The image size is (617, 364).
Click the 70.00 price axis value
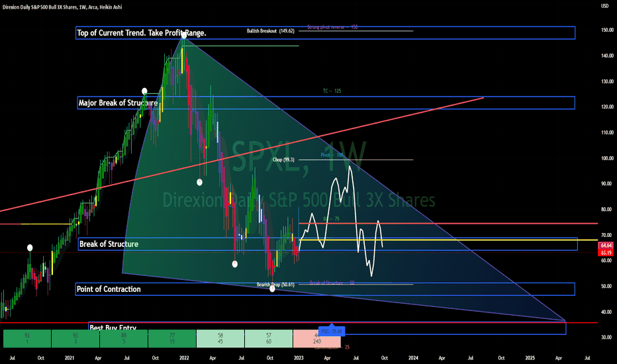pos(607,236)
